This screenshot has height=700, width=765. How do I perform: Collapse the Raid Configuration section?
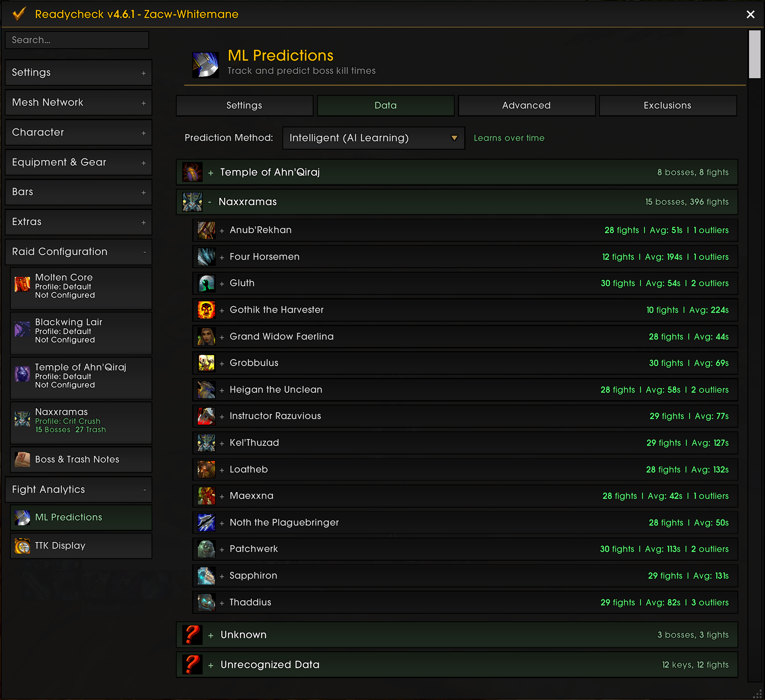tap(79, 252)
